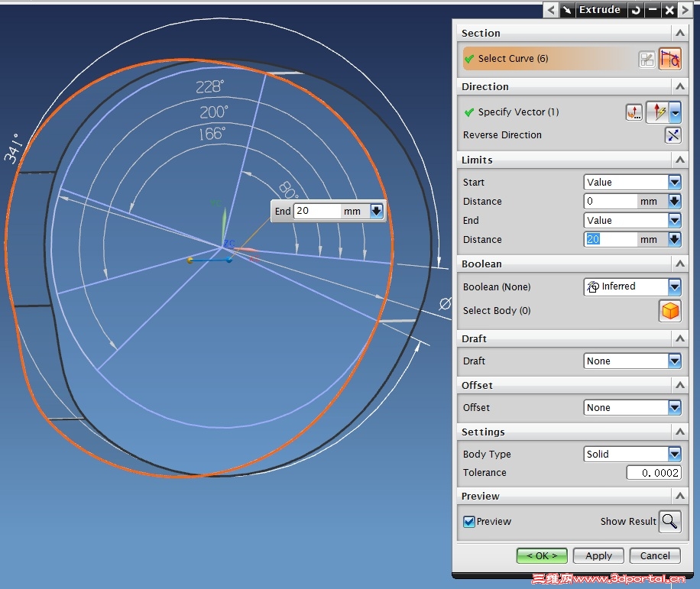Viewport: 700px width, 589px height.
Task: Click the pin arrow icon beside Extrude
Action: pos(567,10)
